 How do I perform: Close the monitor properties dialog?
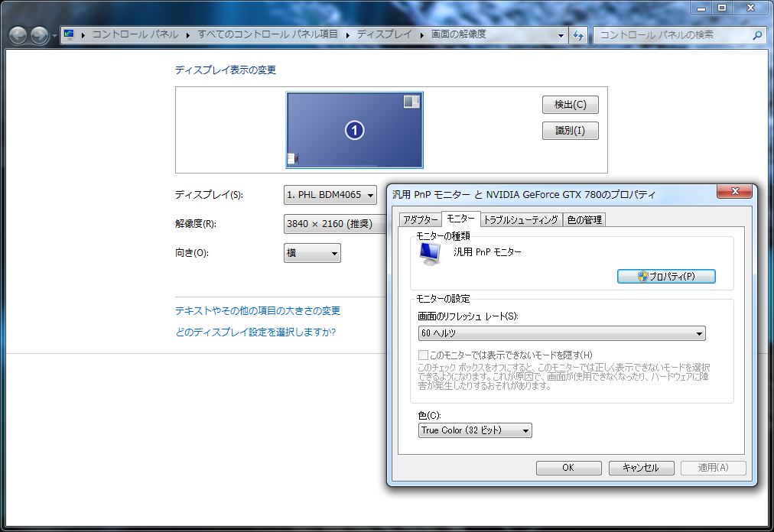tap(734, 192)
